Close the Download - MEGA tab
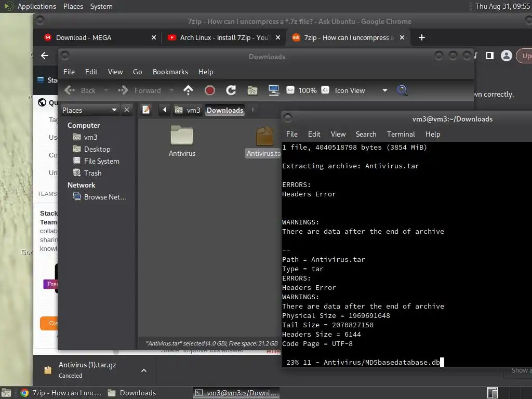The image size is (532, 399). pos(154,37)
